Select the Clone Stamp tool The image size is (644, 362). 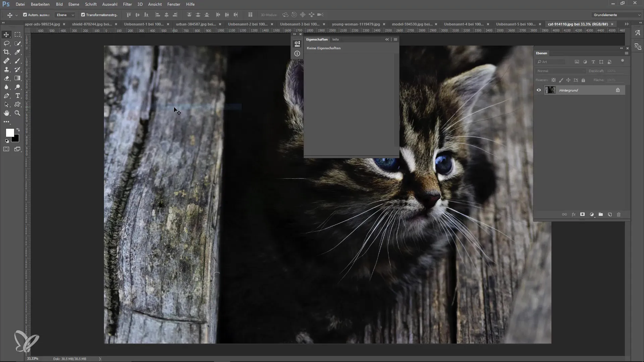(x=6, y=69)
